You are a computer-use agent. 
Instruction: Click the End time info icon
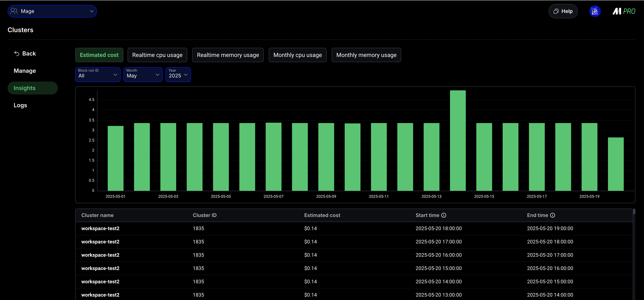point(553,215)
